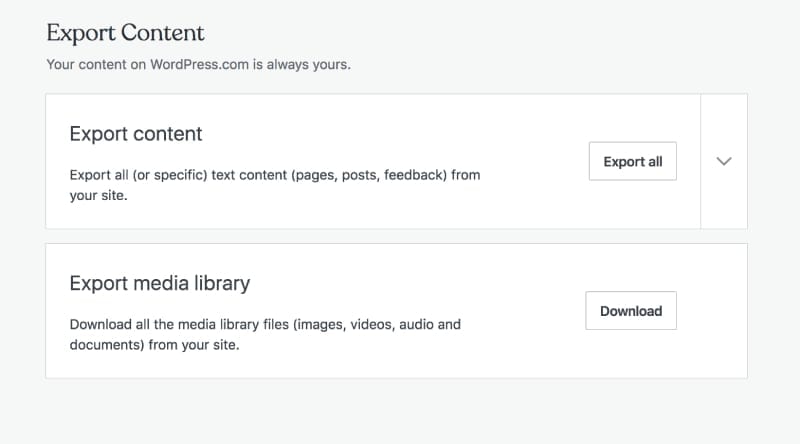Click the Export Content page heading
The height and width of the screenshot is (444, 800).
pyautogui.click(x=125, y=33)
